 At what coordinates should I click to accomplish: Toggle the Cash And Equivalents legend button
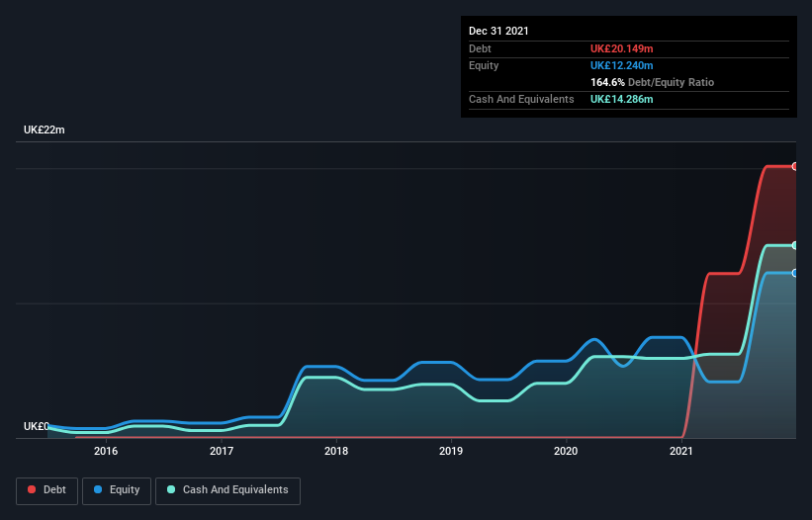227,490
